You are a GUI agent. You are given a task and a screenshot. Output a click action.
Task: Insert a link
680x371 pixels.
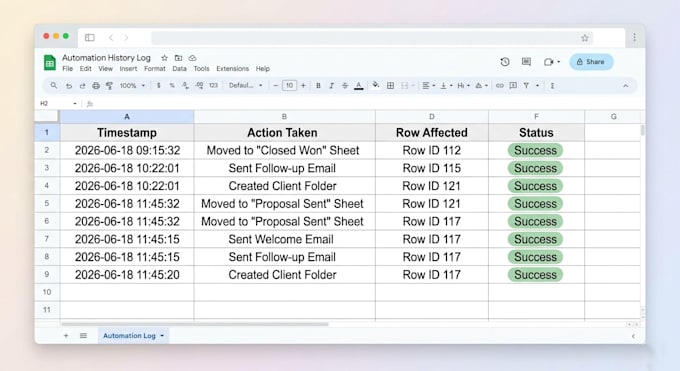(500, 86)
